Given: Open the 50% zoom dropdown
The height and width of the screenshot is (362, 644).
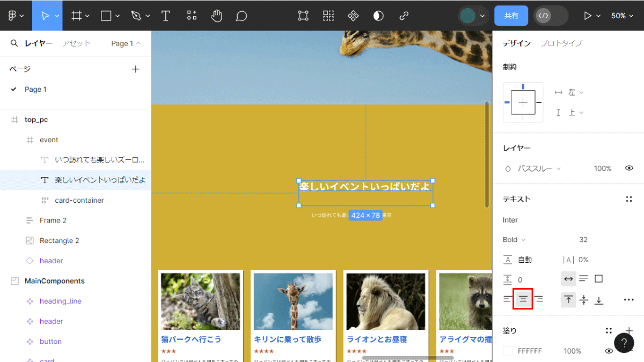Looking at the screenshot, I should (x=623, y=16).
